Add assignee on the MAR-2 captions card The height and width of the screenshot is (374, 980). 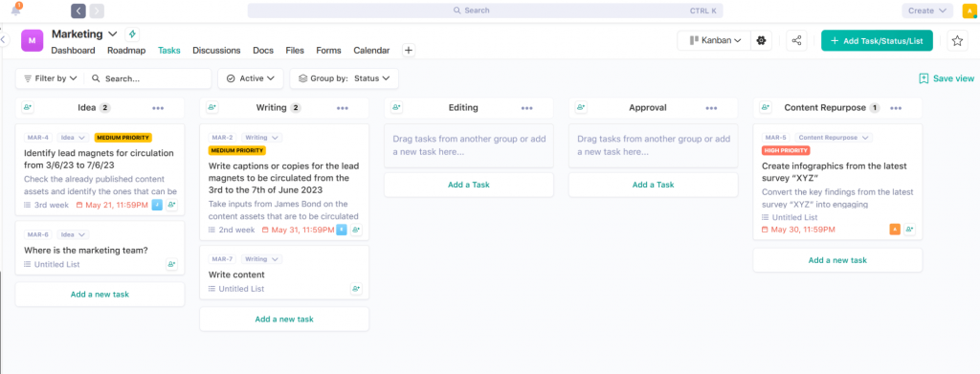point(356,230)
